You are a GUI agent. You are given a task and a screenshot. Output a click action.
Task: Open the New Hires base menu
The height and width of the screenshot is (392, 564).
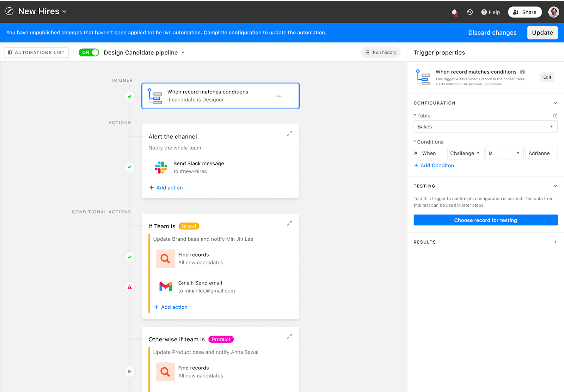tap(42, 11)
